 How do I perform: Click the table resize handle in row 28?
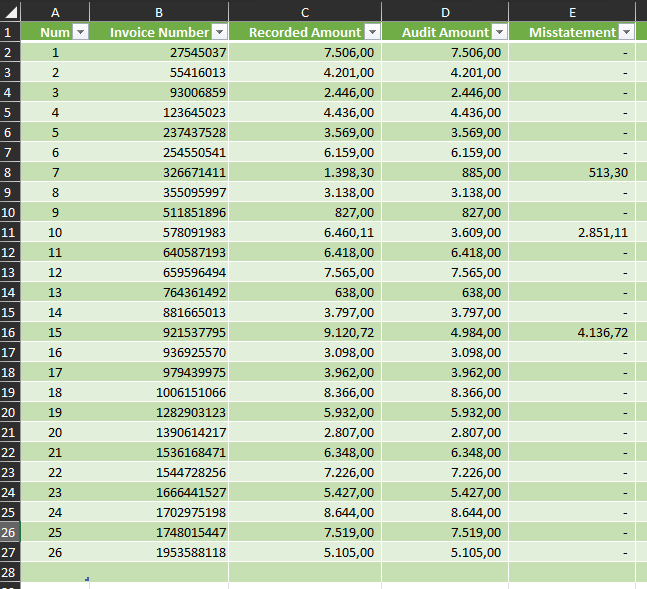tap(87, 579)
